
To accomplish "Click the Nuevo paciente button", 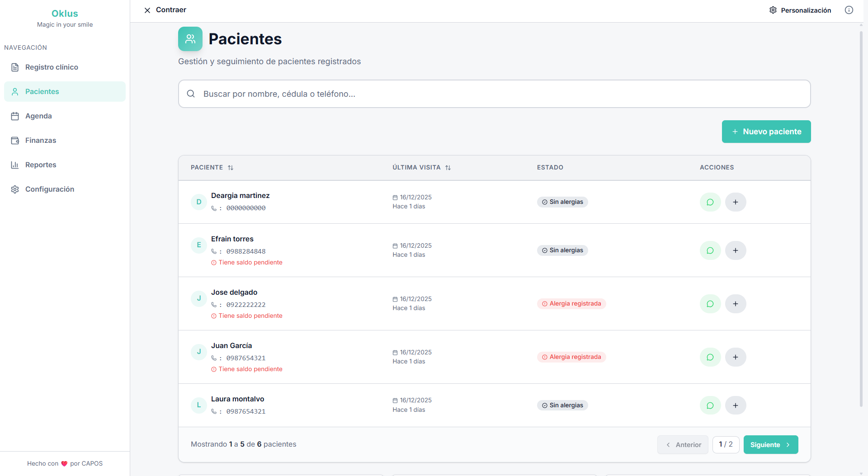I will (766, 132).
